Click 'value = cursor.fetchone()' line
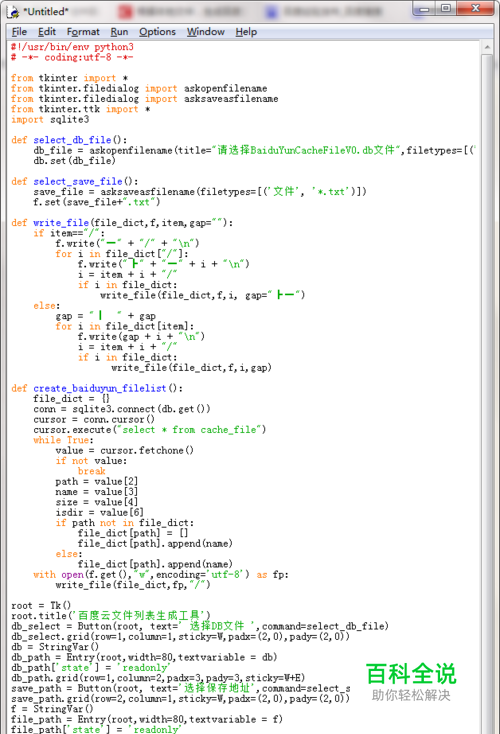 click(125, 450)
